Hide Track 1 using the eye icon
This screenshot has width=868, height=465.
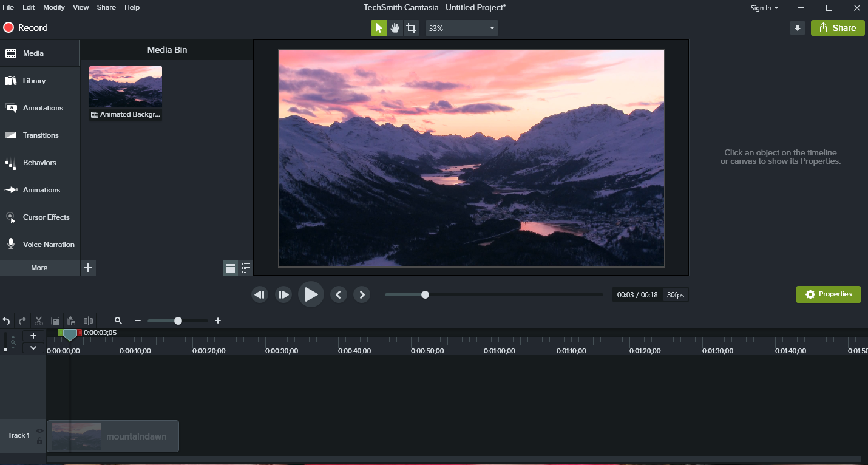(39, 430)
